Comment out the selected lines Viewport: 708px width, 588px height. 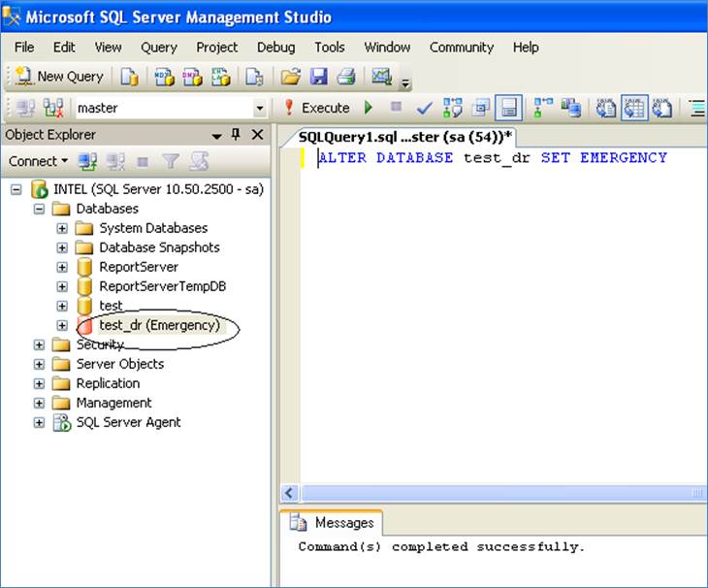point(697,109)
